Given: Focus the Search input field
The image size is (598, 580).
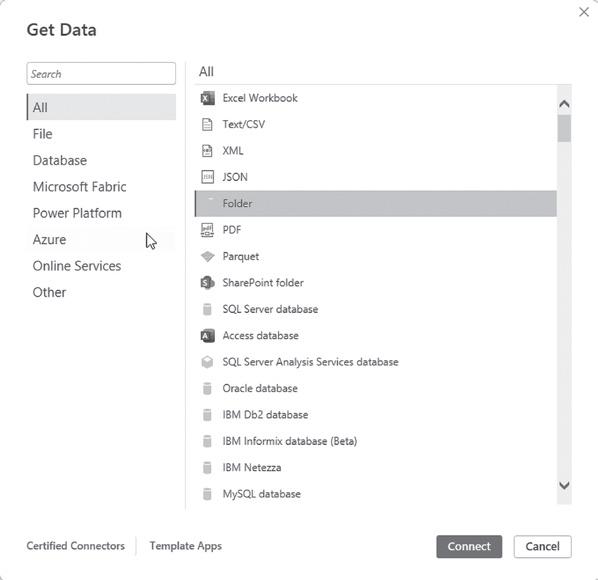Looking at the screenshot, I should (101, 74).
